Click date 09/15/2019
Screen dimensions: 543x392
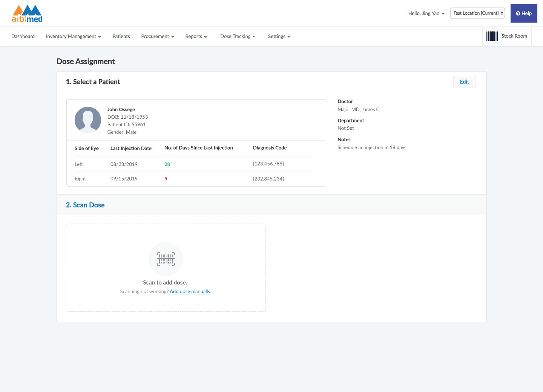point(124,179)
